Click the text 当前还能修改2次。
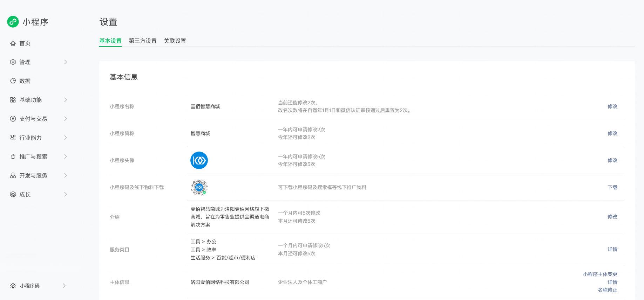Image resolution: width=644 pixels, height=300 pixels. click(299, 103)
